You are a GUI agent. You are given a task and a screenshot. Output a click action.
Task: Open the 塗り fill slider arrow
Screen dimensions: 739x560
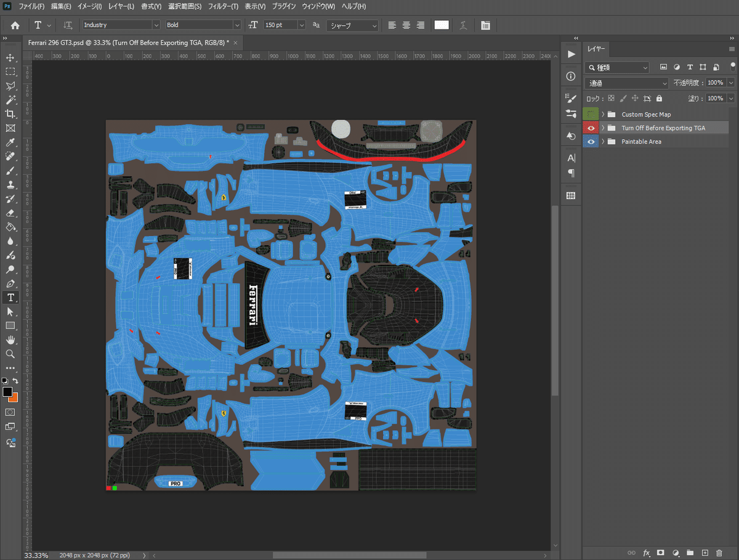(x=731, y=98)
